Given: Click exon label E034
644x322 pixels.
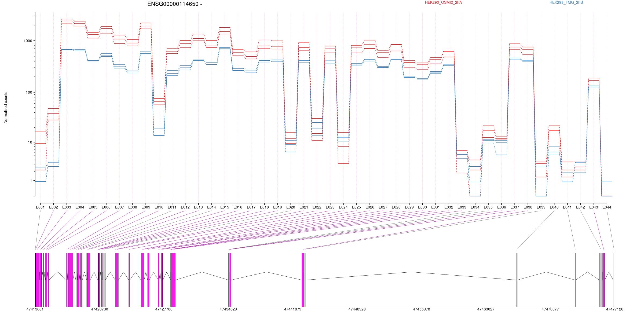Looking at the screenshot, I should pyautogui.click(x=475, y=207).
